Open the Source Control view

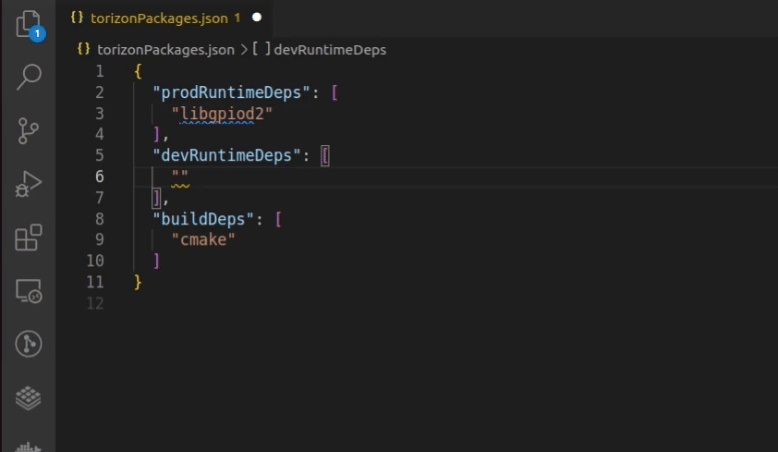28,130
